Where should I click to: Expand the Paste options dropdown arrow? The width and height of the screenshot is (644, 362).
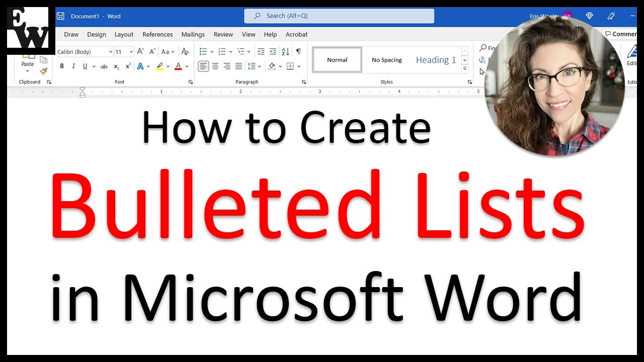click(x=28, y=71)
